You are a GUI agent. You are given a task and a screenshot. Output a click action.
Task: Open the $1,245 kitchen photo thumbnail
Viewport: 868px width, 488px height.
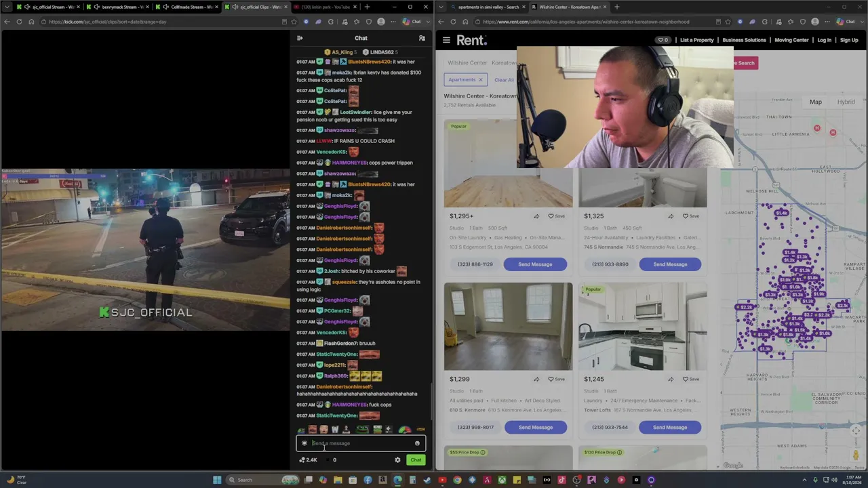643,327
